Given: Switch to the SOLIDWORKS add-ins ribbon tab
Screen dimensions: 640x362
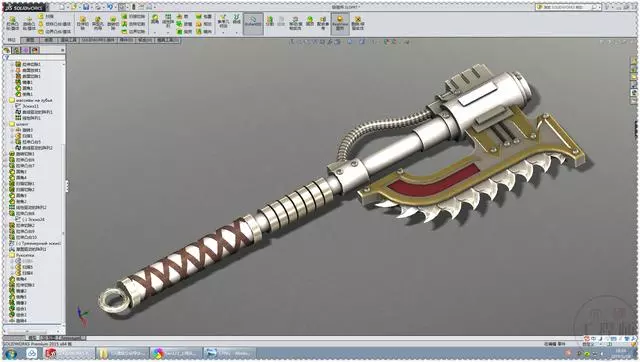Looking at the screenshot, I should coord(98,40).
